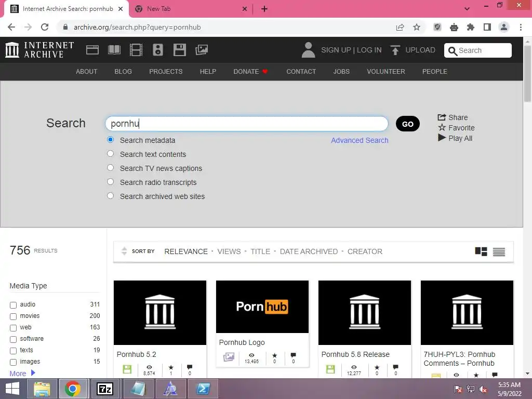Viewport: 532px width, 399px height.
Task: Open File Explorer from taskbar
Action: tap(42, 389)
